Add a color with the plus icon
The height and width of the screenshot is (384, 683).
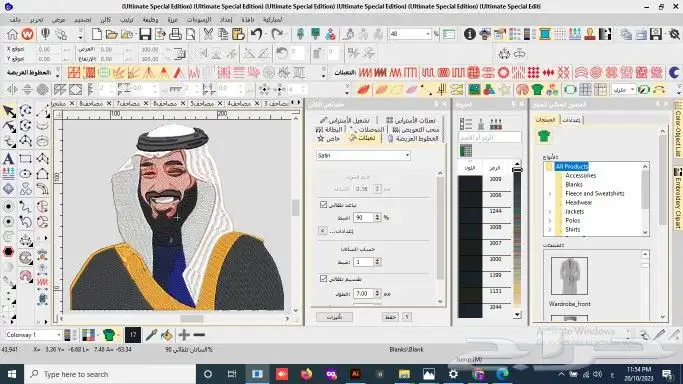pos(184,335)
